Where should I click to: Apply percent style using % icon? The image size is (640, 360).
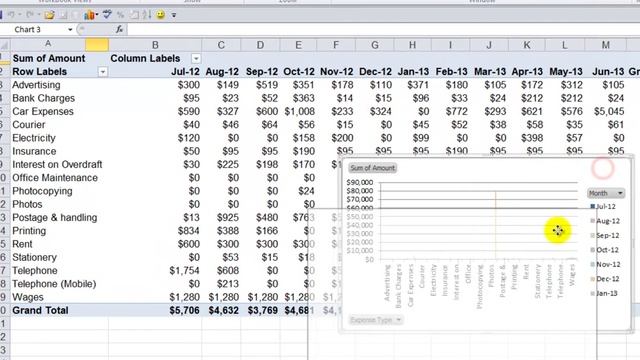(120, 15)
